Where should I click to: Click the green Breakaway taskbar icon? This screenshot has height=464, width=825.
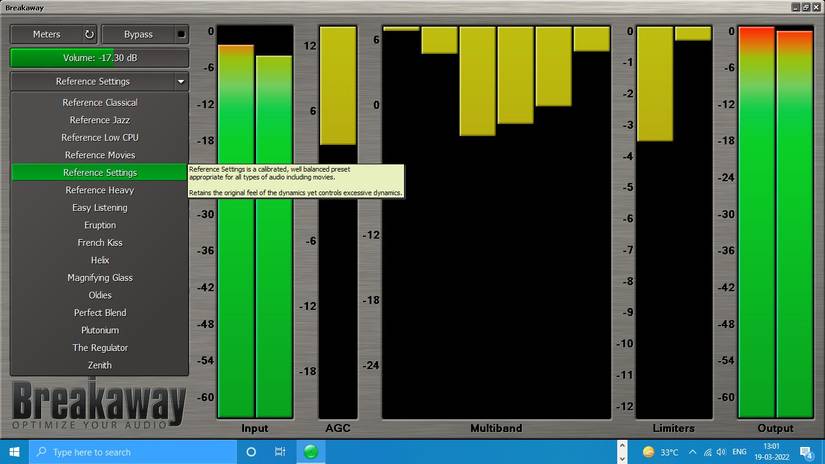(311, 452)
